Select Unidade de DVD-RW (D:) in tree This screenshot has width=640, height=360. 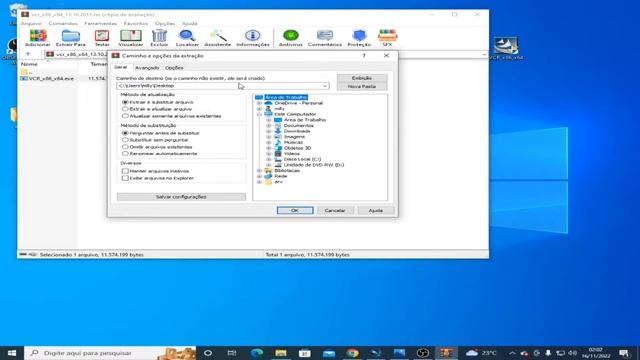(x=313, y=165)
